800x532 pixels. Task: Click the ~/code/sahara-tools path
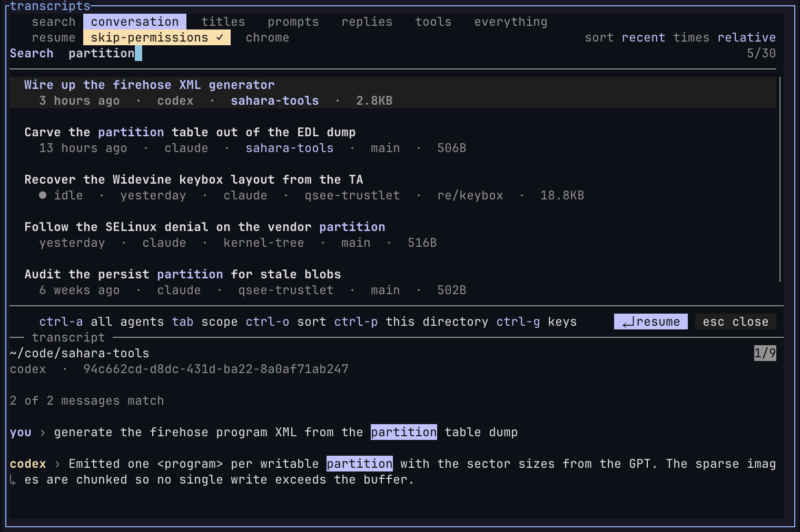[x=80, y=353]
